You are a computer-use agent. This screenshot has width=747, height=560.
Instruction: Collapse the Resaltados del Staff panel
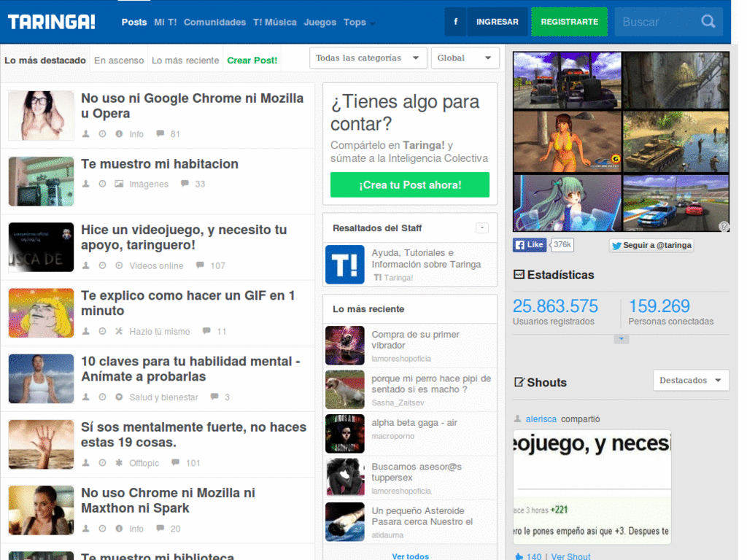point(482,228)
